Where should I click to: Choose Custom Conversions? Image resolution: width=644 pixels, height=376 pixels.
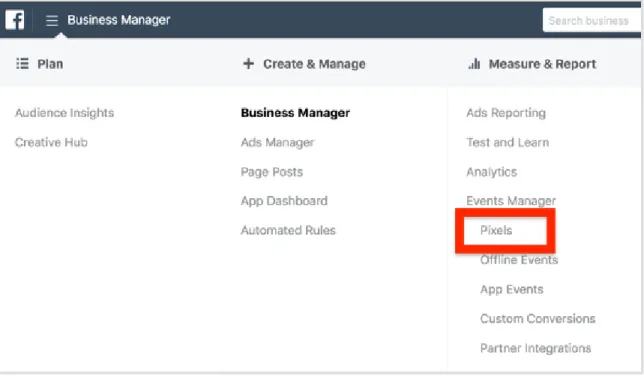pyautogui.click(x=538, y=319)
